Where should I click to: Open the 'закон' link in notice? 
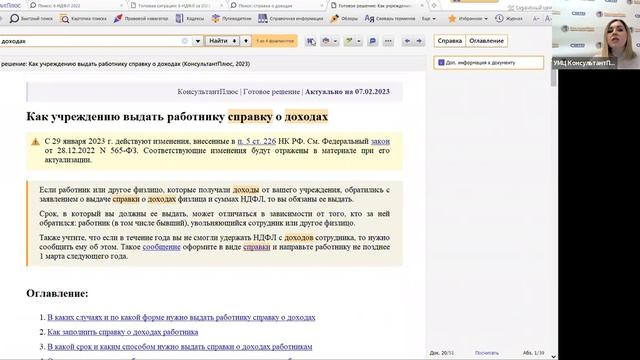pyautogui.click(x=380, y=141)
